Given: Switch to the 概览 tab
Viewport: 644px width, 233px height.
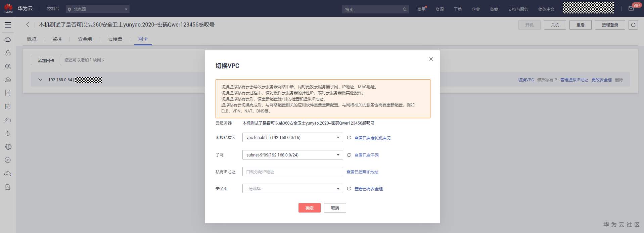Looking at the screenshot, I should (32, 39).
